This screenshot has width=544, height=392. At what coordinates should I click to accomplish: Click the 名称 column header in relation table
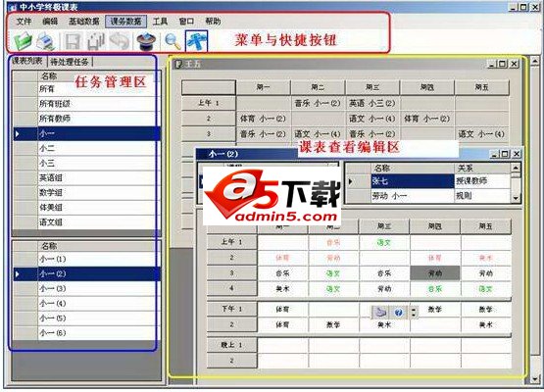tap(413, 168)
